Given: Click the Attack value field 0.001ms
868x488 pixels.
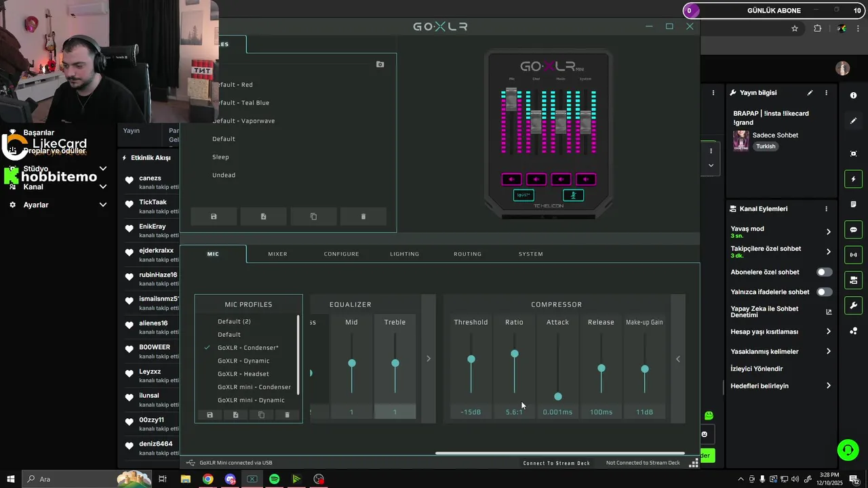Looking at the screenshot, I should (557, 412).
